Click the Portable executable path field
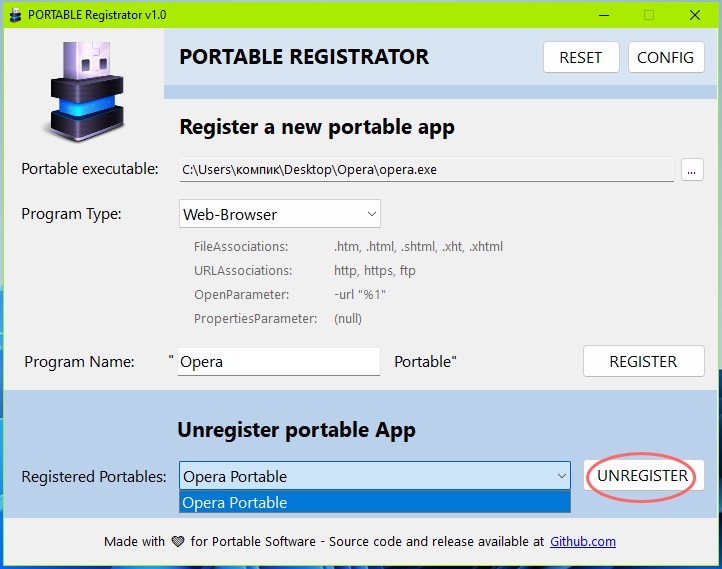Viewport: 722px width, 569px height. tap(426, 170)
